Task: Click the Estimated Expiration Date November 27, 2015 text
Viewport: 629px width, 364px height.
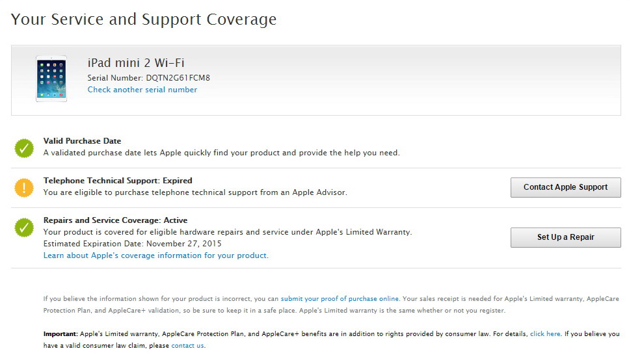Action: point(132,244)
